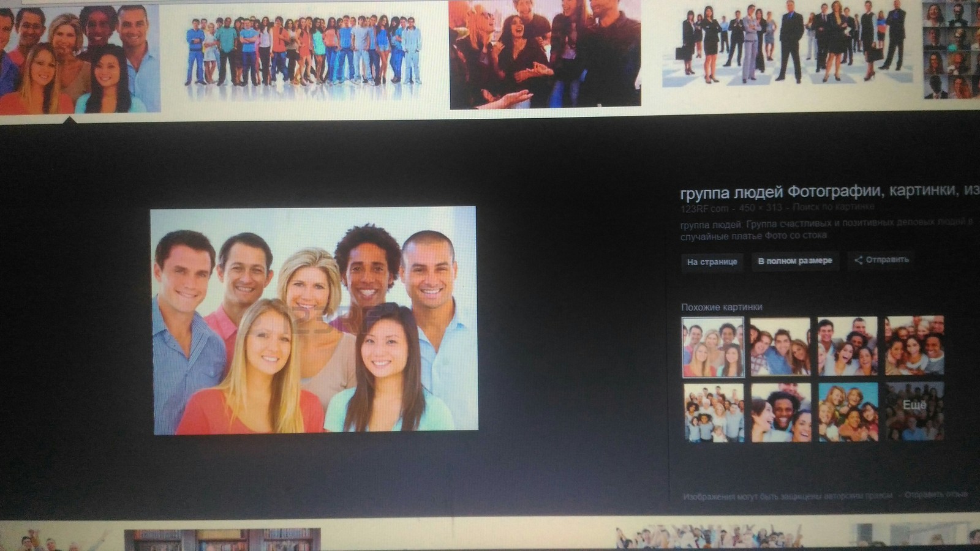Click the 'Ещё' more similar images tile
This screenshot has width=980, height=551.
[x=914, y=411]
